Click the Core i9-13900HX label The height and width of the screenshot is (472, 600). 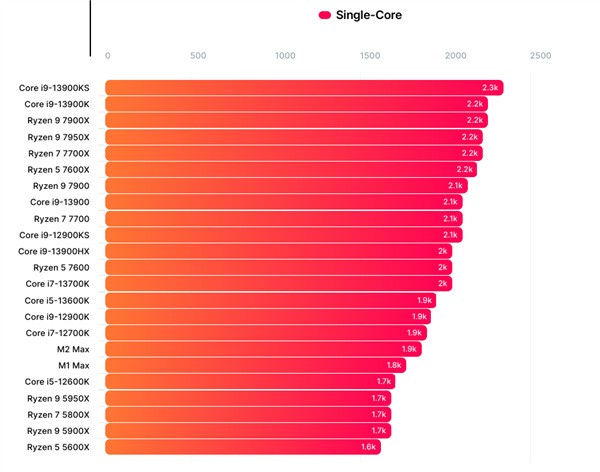tap(54, 252)
